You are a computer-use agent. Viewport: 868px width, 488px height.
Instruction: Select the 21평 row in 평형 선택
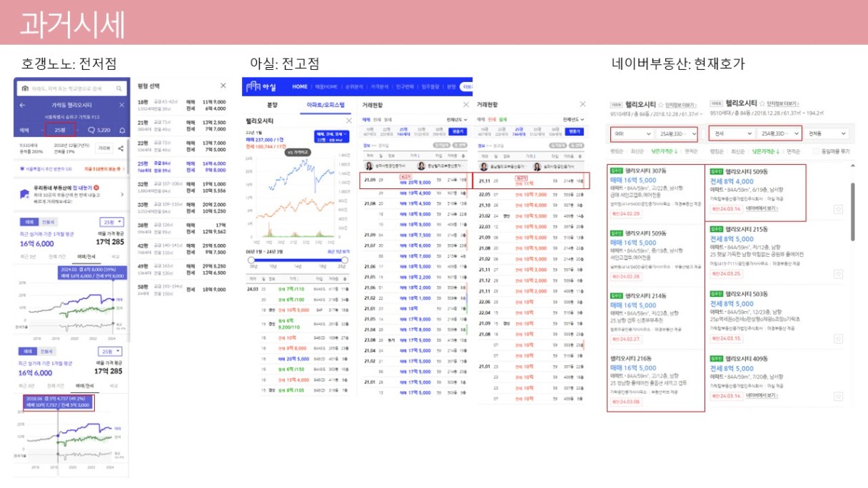point(182,126)
